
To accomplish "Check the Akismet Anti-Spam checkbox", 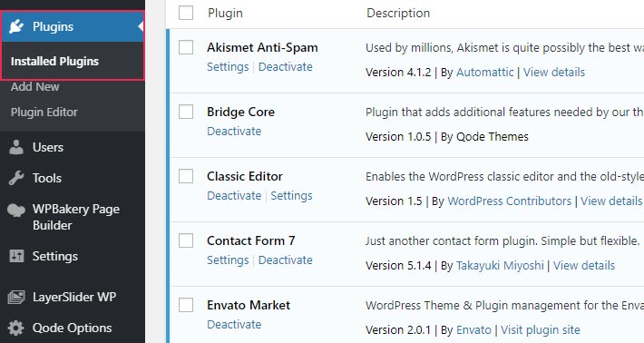I will (x=186, y=47).
